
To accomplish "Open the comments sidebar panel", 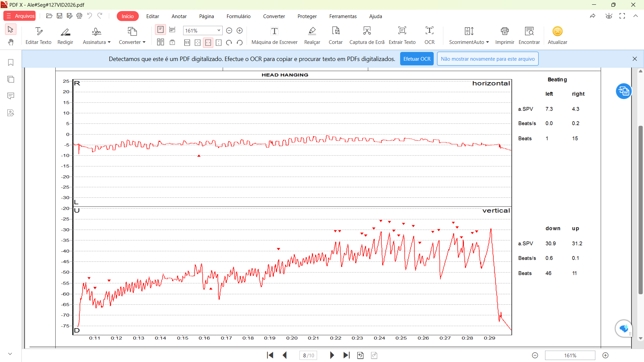I will [11, 96].
